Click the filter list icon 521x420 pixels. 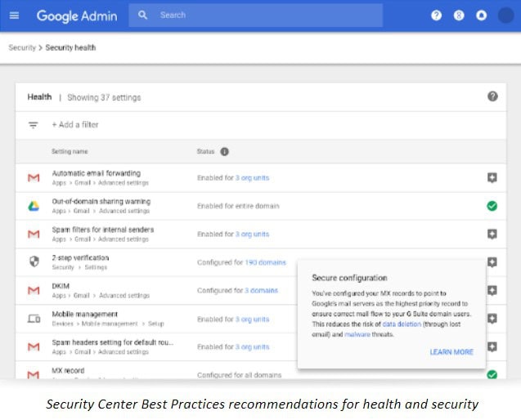[33, 125]
